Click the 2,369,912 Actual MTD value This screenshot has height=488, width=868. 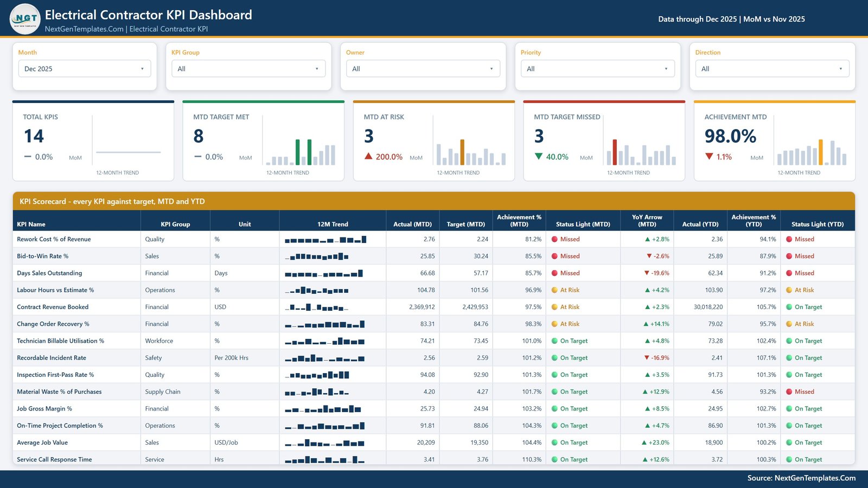click(422, 307)
